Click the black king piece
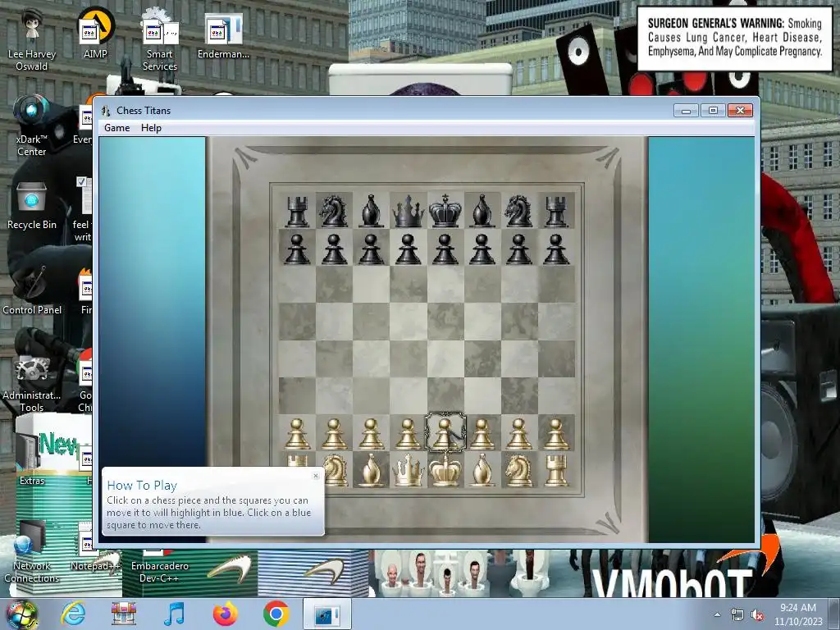Screen dimensions: 840x630 click(x=445, y=211)
